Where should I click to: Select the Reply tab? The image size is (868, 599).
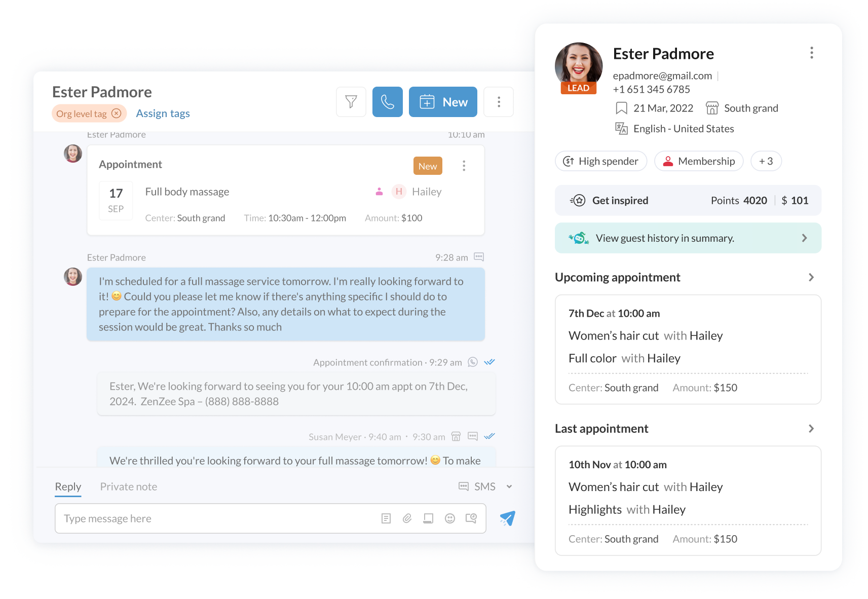[68, 486]
